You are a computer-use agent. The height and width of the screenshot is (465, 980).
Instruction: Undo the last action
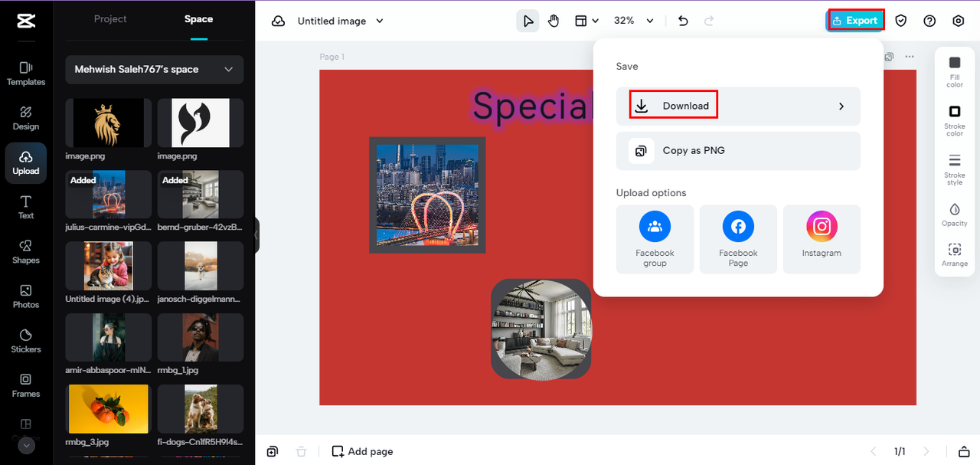pyautogui.click(x=684, y=21)
